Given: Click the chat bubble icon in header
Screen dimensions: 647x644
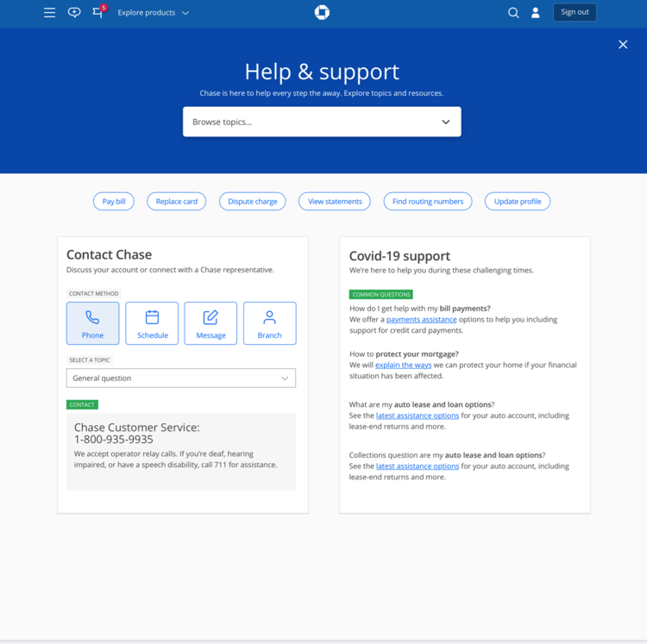Looking at the screenshot, I should [74, 13].
